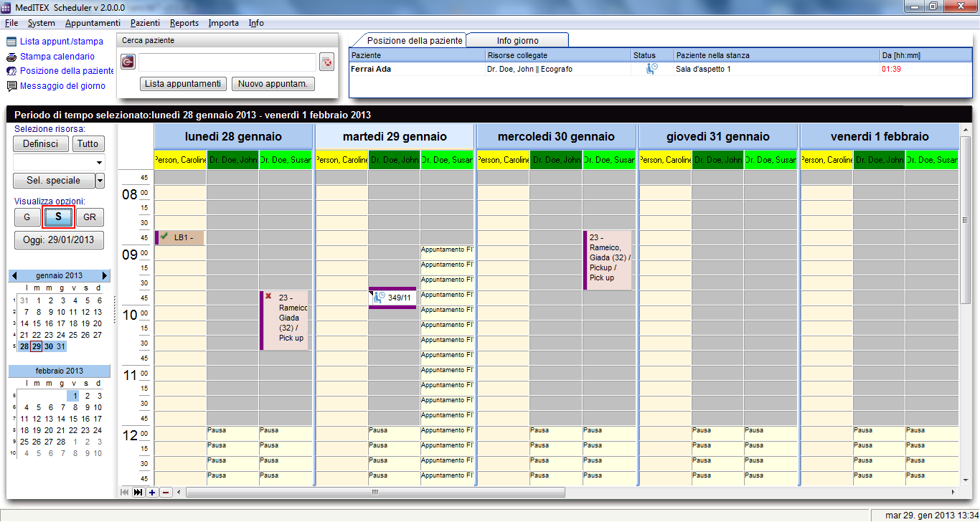Open the File menu
Screen dimensions: 980x522
(11, 23)
